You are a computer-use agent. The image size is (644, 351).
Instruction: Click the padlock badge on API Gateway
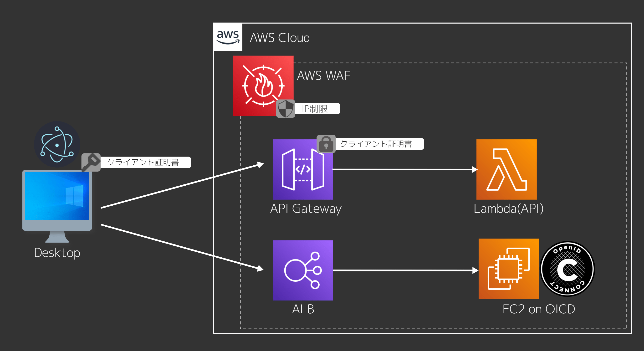point(326,144)
